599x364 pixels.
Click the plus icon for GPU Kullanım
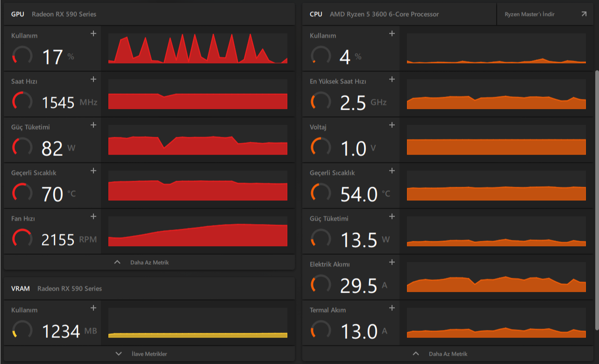pyautogui.click(x=93, y=34)
